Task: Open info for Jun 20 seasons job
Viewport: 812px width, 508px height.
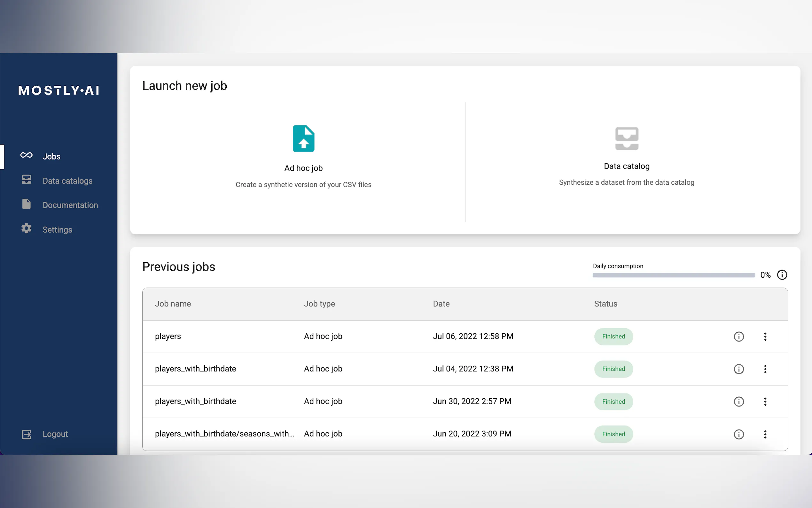Action: [x=738, y=434]
